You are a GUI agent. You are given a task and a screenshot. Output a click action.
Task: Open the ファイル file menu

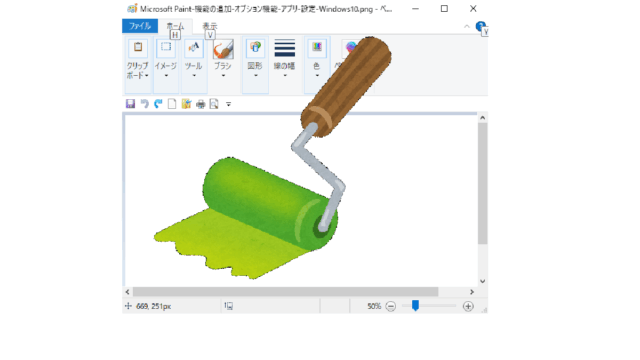coord(140,26)
